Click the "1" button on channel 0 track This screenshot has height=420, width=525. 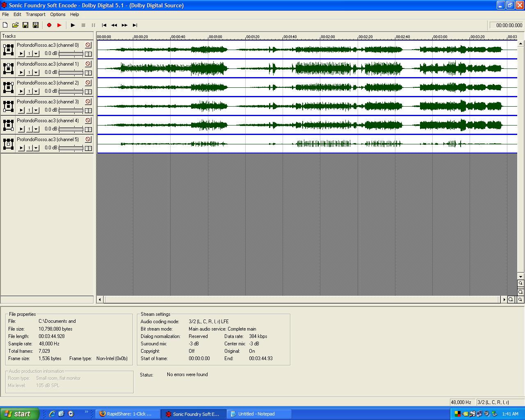coord(30,54)
